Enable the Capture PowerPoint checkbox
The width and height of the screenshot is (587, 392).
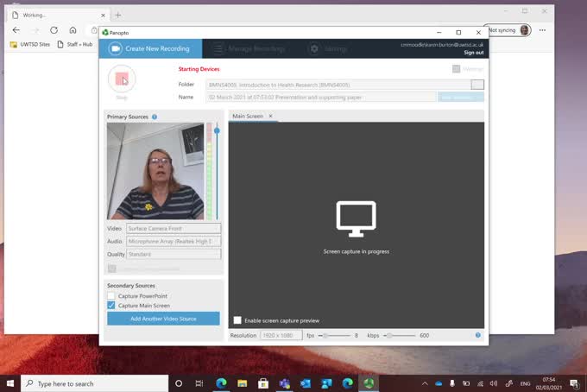pyautogui.click(x=111, y=296)
